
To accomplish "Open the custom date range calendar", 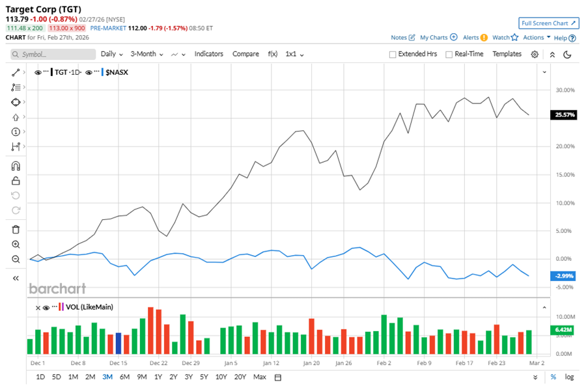I will click(x=278, y=377).
